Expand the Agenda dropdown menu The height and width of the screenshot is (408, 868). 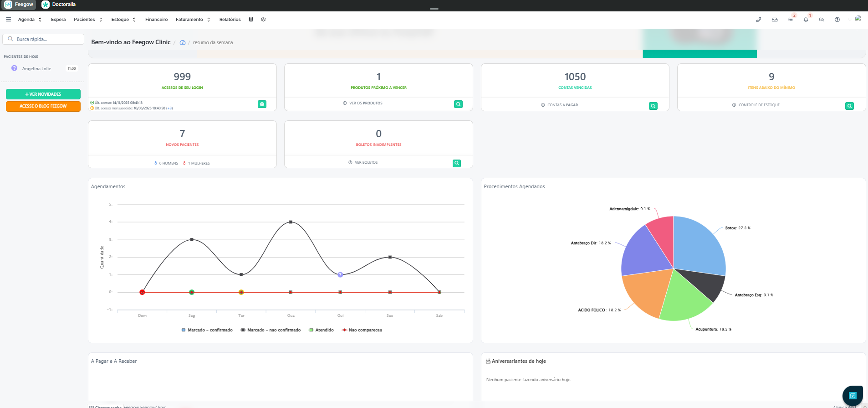tap(30, 20)
